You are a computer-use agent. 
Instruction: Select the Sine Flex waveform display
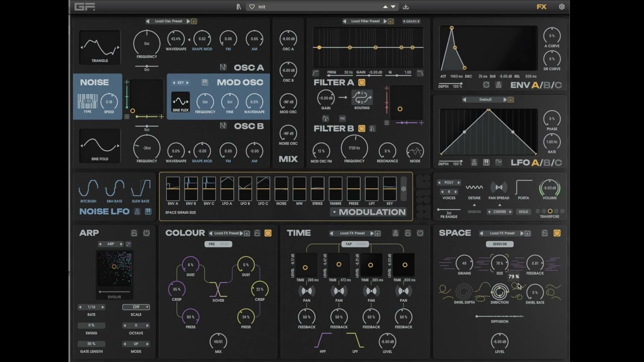pos(181,102)
